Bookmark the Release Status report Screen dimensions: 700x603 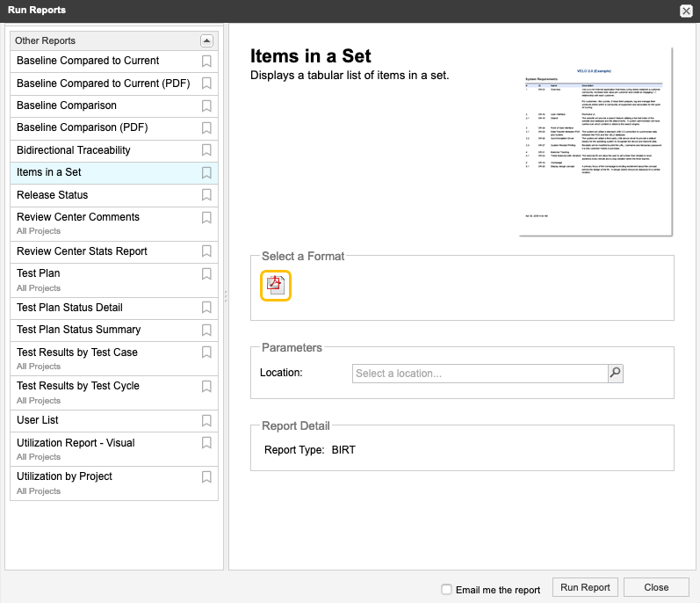[206, 195]
